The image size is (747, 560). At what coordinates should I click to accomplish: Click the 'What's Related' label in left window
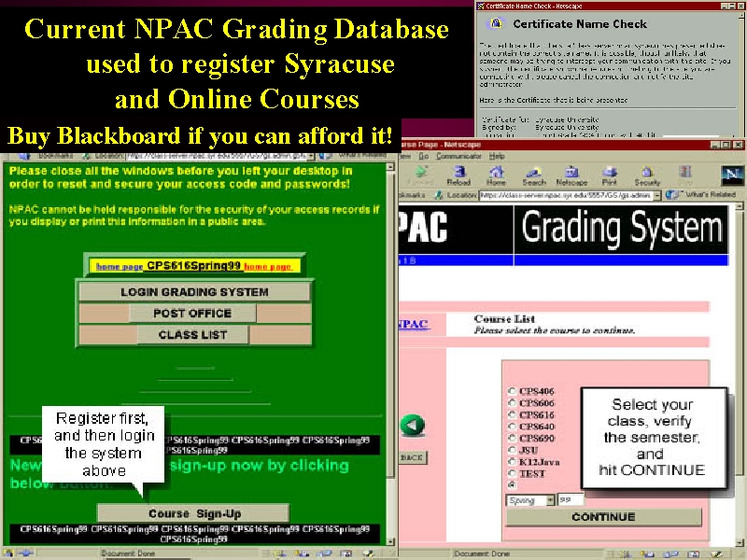coord(362,154)
